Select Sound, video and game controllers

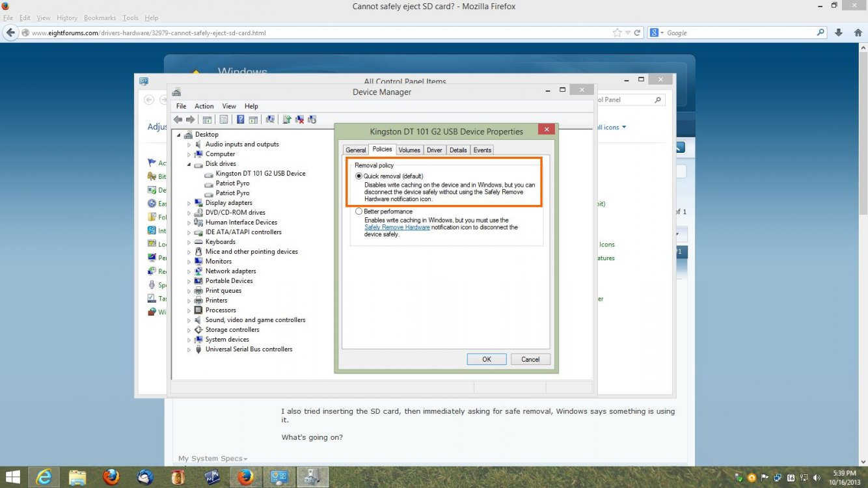pos(255,320)
